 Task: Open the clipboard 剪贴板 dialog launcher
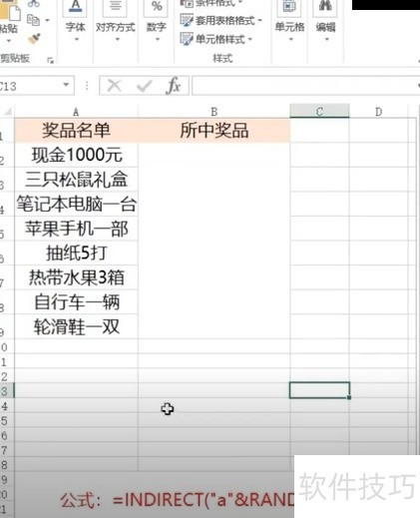(x=50, y=60)
